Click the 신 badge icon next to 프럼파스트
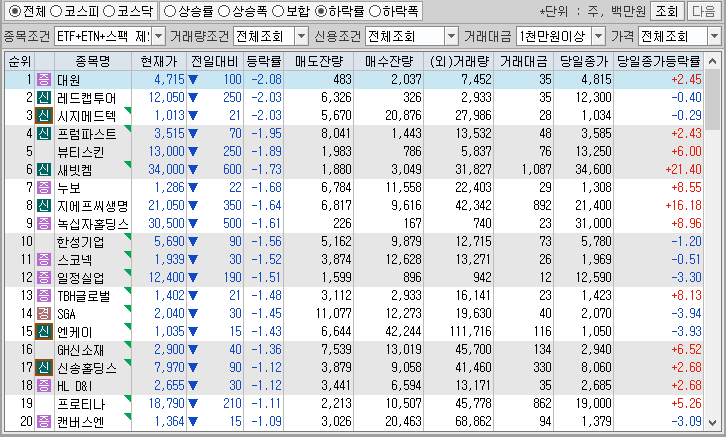 [44, 134]
